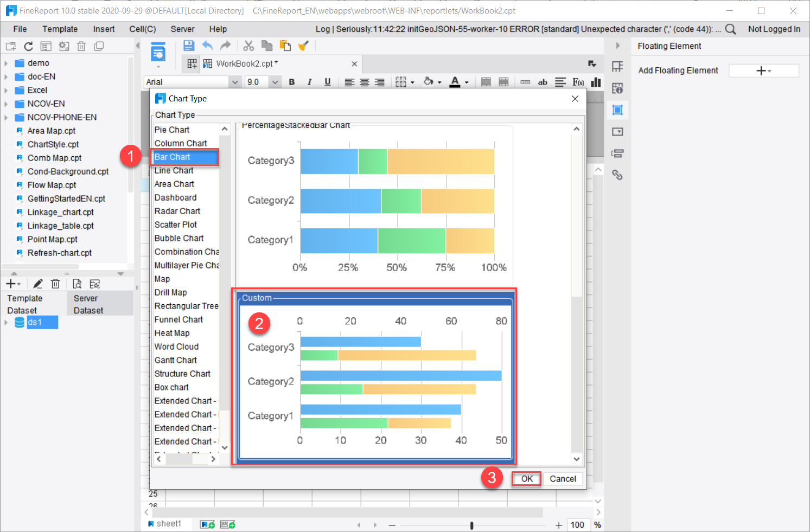Toggle bold formatting

pyautogui.click(x=292, y=82)
